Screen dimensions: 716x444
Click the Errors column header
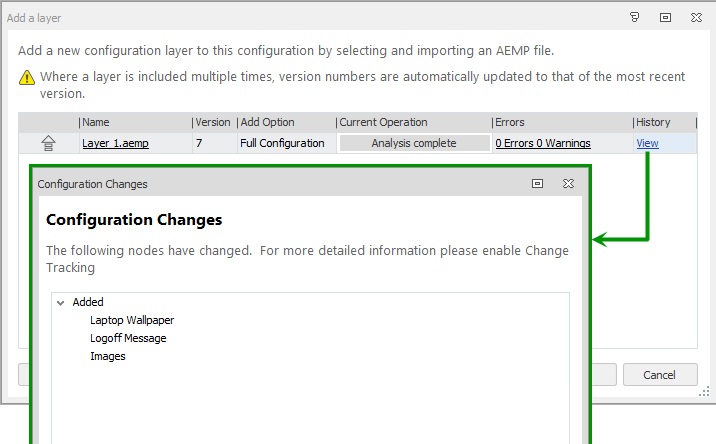(x=509, y=122)
